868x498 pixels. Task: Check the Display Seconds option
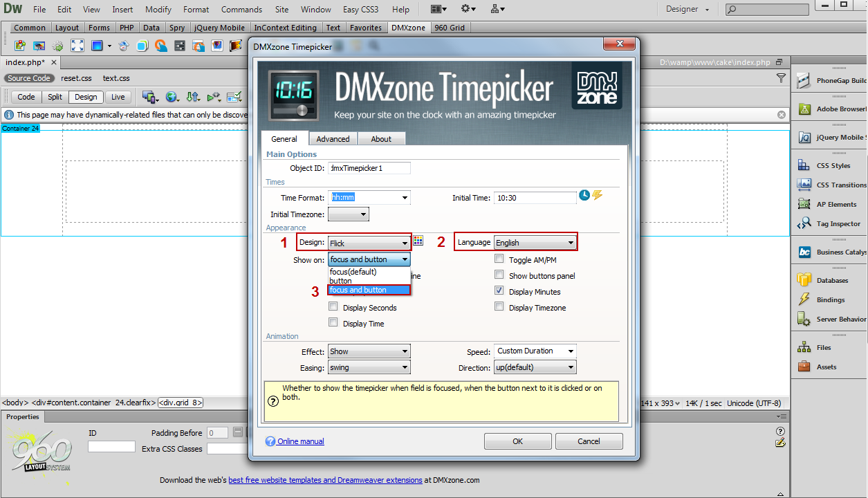(x=333, y=307)
